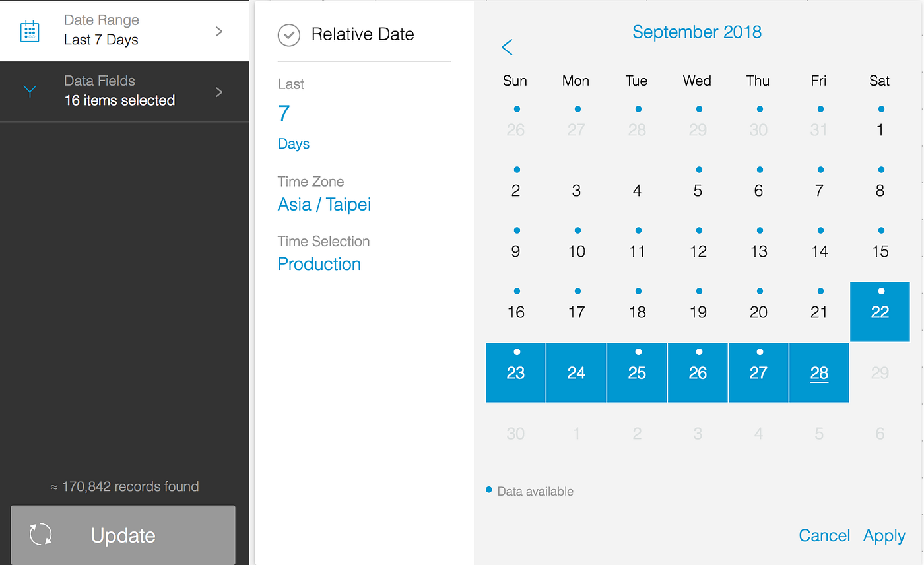Toggle selection of September 22
The width and height of the screenshot is (924, 565).
click(x=880, y=312)
